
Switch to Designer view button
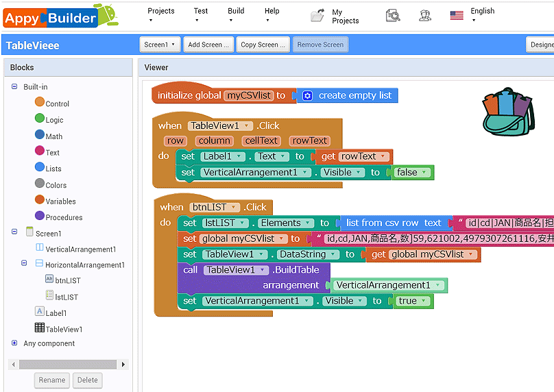(540, 45)
